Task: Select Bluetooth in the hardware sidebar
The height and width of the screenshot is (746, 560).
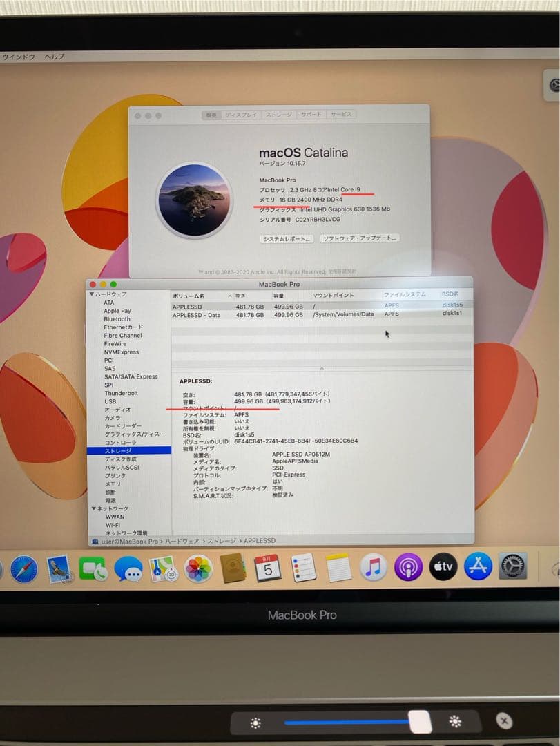Action: [119, 319]
